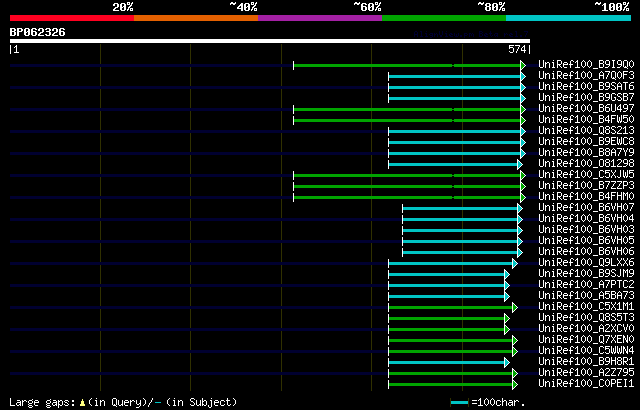Click the cyan alignment bar for B9H8R1
The image size is (640, 410).
coord(447,363)
